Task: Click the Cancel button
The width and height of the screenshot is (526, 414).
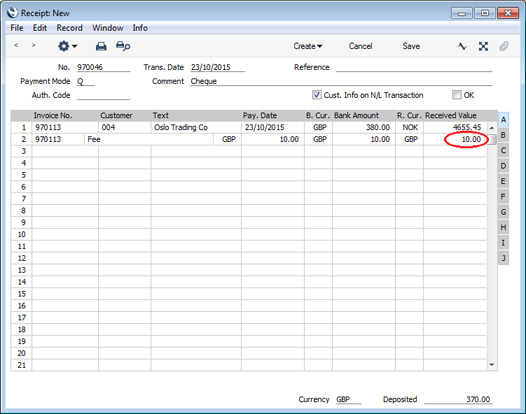Action: pos(360,46)
